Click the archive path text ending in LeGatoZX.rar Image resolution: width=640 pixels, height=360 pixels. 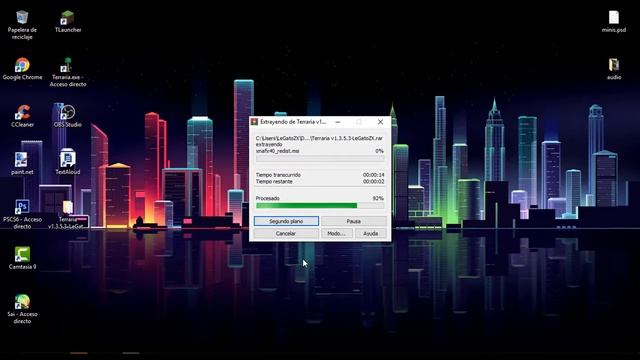[319, 138]
